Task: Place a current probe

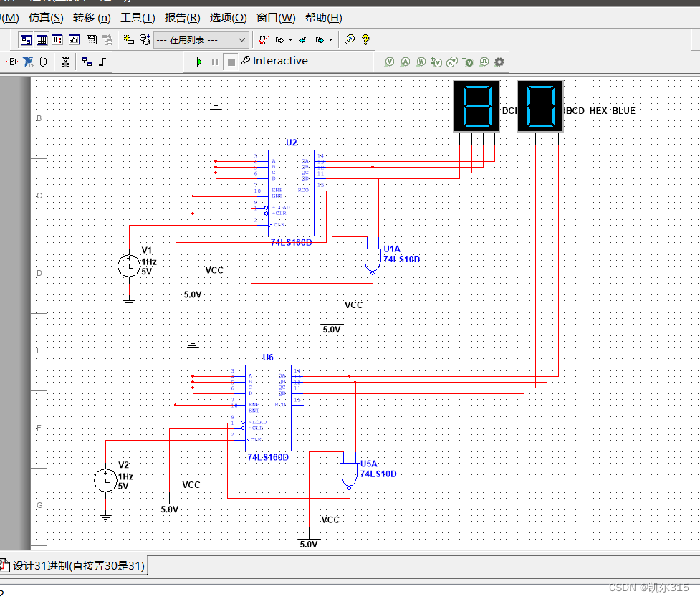Action: pyautogui.click(x=405, y=62)
